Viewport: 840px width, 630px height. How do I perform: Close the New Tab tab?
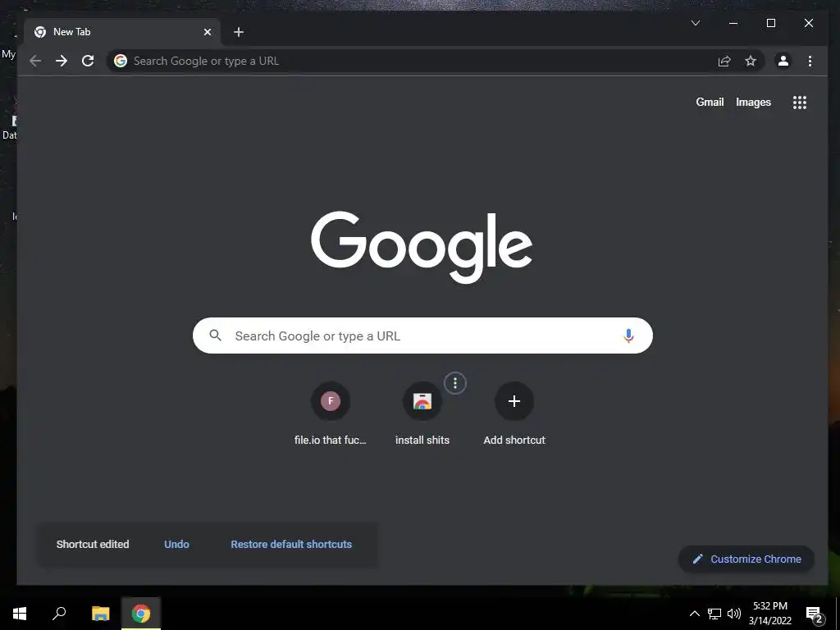[208, 32]
